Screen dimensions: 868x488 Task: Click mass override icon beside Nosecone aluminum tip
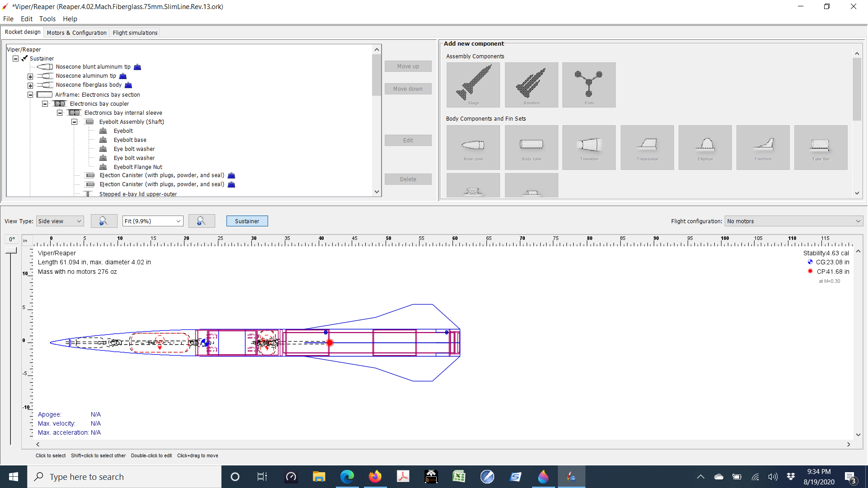pos(123,76)
